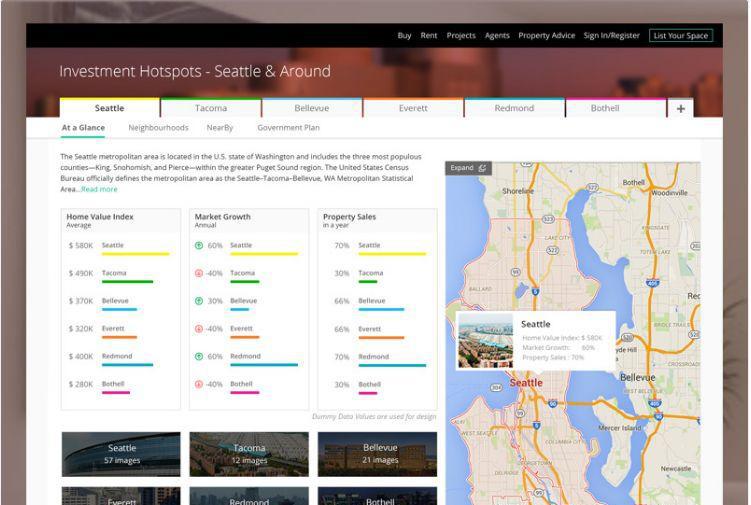Click the 30% Tacoma property sales value

coord(341,274)
